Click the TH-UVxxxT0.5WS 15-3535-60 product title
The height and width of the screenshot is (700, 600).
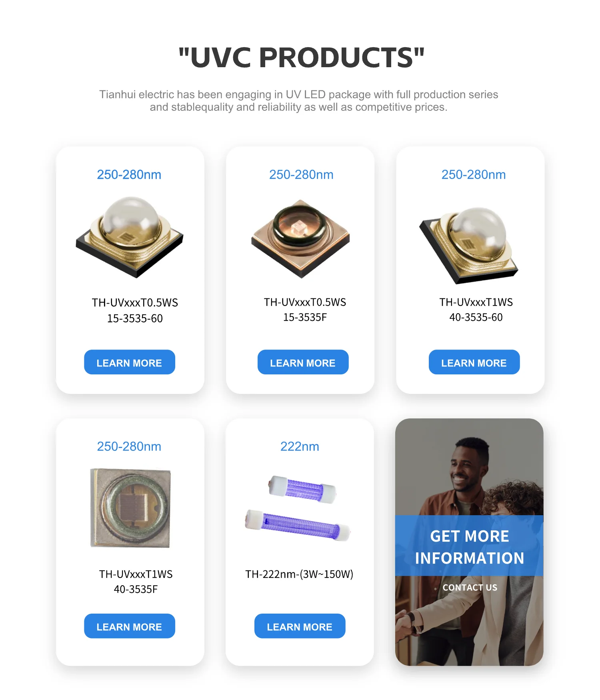click(135, 310)
